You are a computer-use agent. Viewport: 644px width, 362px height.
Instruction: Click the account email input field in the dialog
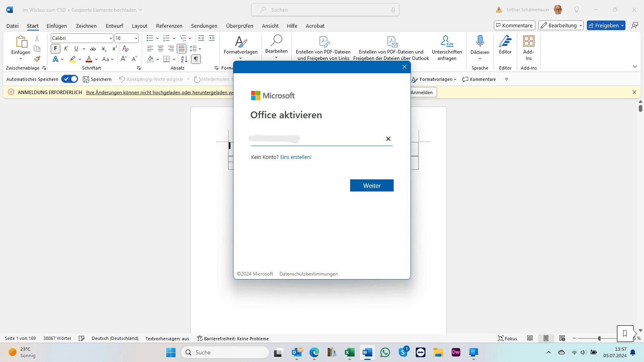click(x=322, y=139)
